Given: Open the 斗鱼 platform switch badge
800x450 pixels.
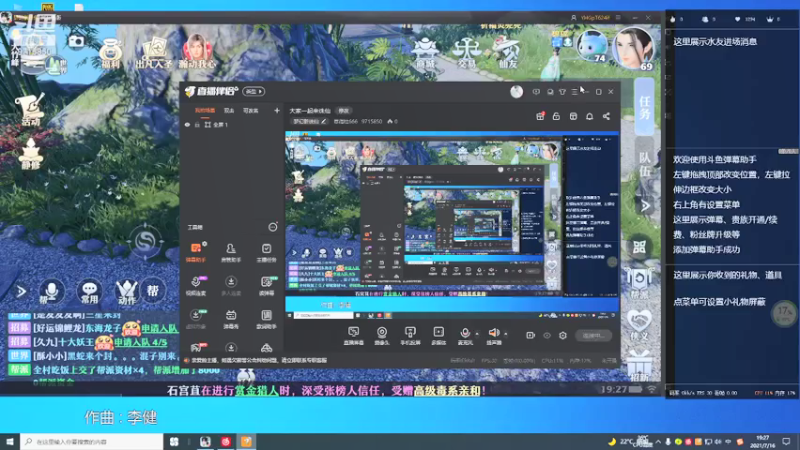Looking at the screenshot, I should 254,91.
